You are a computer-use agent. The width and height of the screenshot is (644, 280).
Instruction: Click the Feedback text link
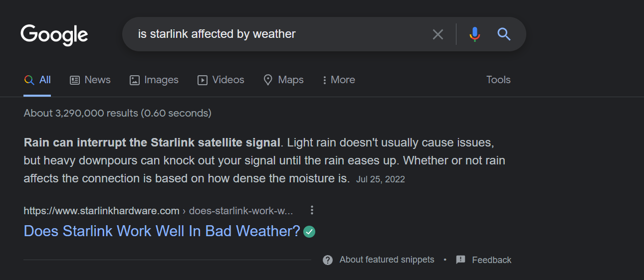(x=492, y=260)
